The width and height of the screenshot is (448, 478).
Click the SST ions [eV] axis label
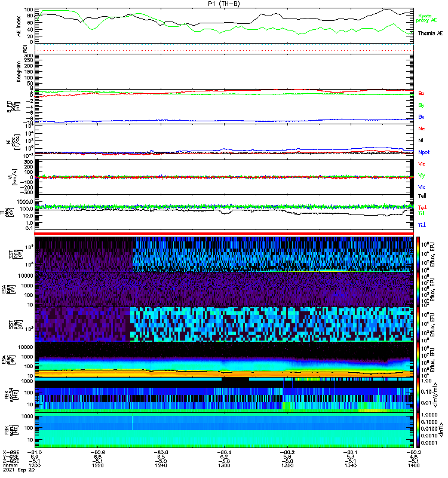point(16,255)
